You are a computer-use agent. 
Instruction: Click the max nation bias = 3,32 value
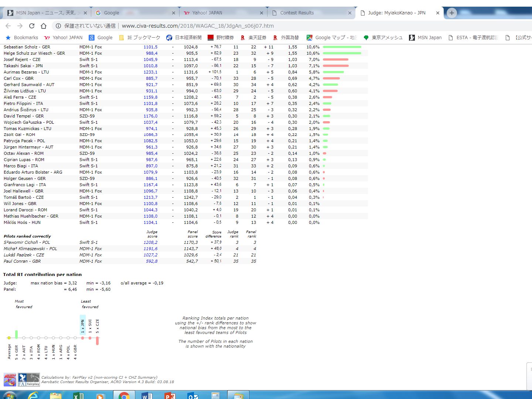[x=54, y=283]
